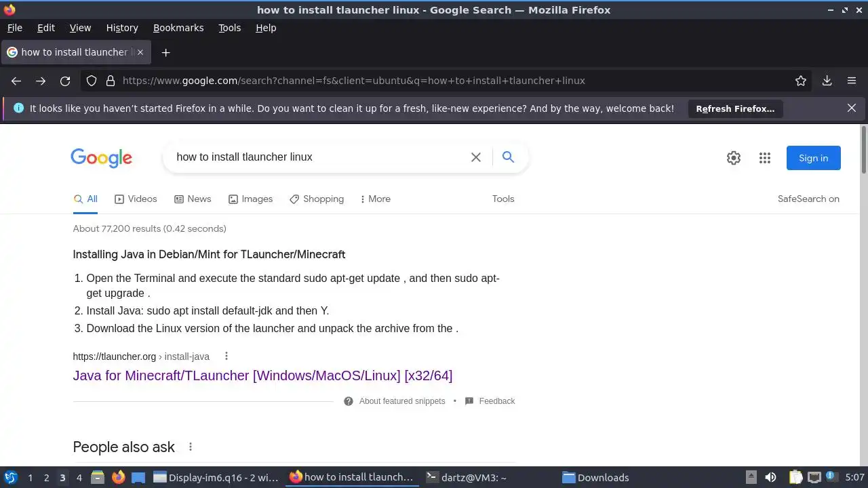Open the Edit menu
Viewport: 868px width, 488px height.
coord(46,28)
